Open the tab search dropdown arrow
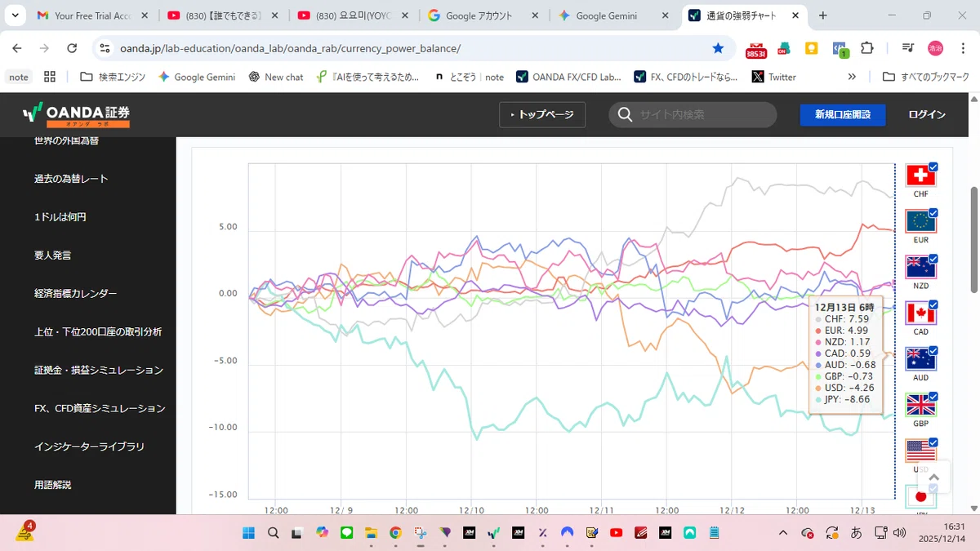The width and height of the screenshot is (980, 551). tap(17, 16)
